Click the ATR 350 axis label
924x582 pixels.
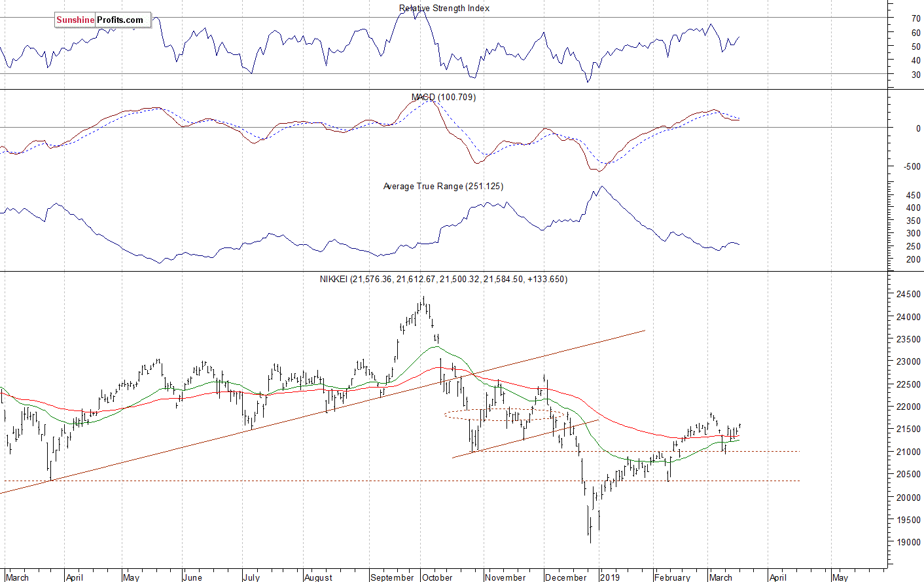click(x=914, y=221)
